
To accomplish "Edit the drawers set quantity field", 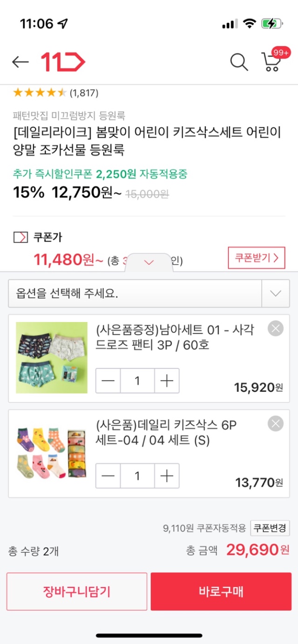I will [x=137, y=381].
